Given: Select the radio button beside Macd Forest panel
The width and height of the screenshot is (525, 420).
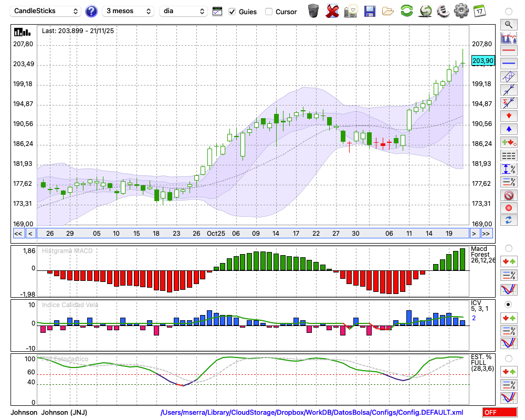Looking at the screenshot, I should point(508,248).
